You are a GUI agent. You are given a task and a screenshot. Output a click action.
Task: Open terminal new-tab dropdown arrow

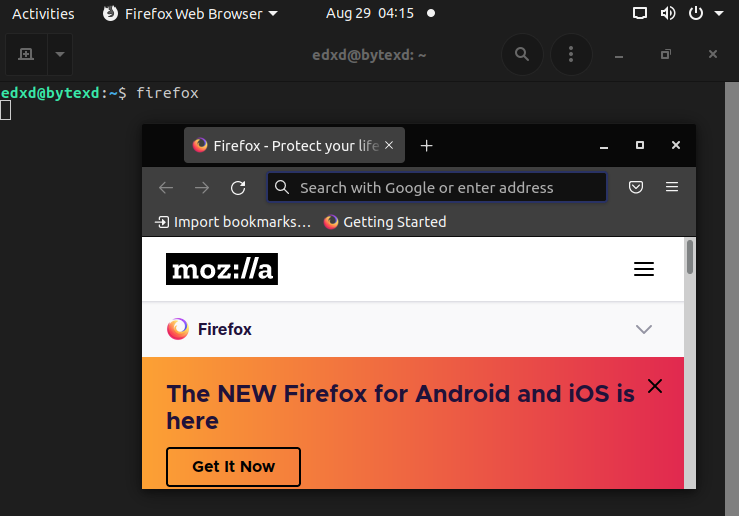(60, 54)
